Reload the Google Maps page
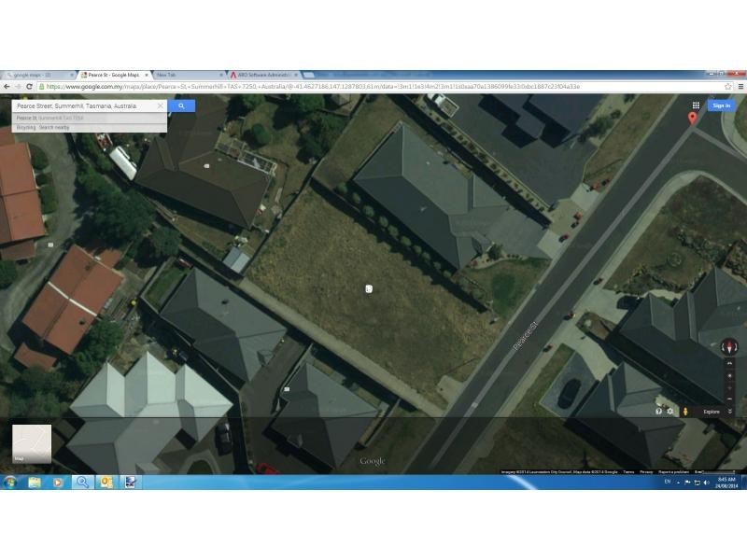The image size is (747, 560). pyautogui.click(x=29, y=87)
